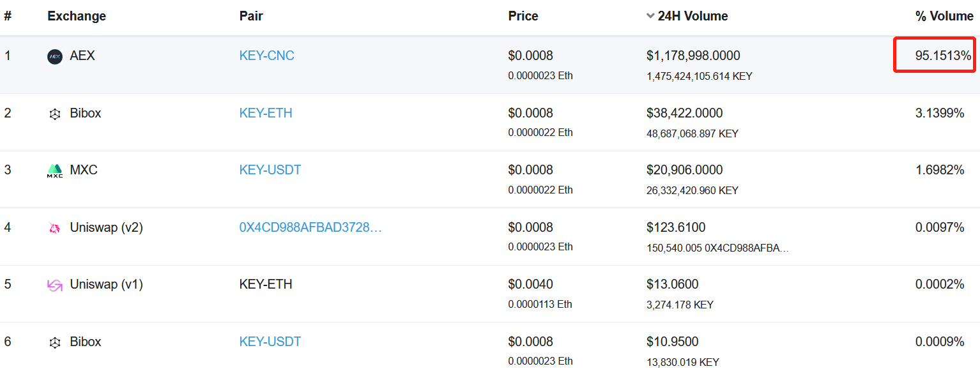Toggle the 24H Volume sort arrow
Screen dimensions: 980x371
[650, 16]
